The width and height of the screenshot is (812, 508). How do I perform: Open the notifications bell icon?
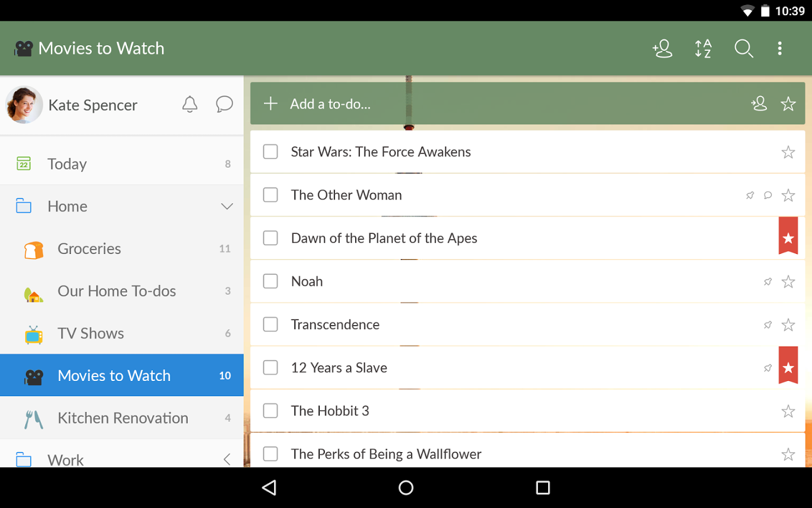pos(190,104)
